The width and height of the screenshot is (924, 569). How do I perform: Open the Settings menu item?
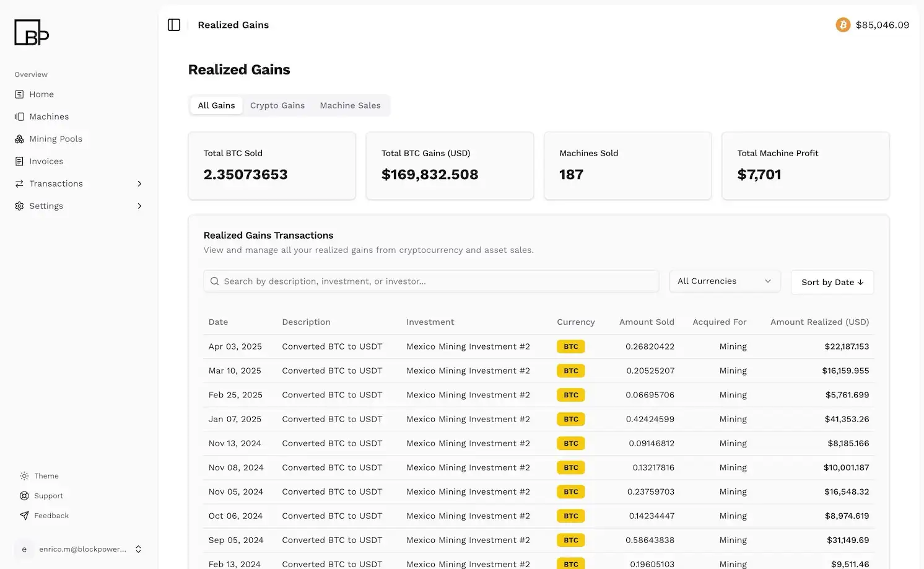click(x=79, y=206)
